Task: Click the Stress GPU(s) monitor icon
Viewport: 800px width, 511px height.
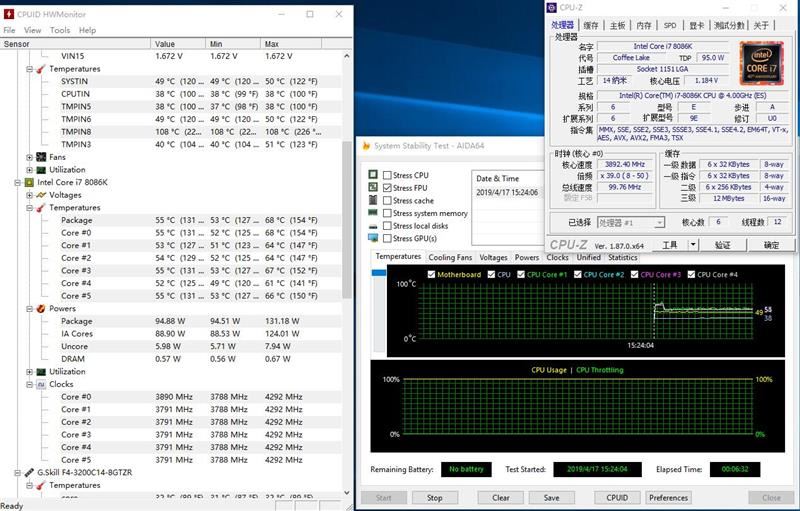Action: click(373, 238)
